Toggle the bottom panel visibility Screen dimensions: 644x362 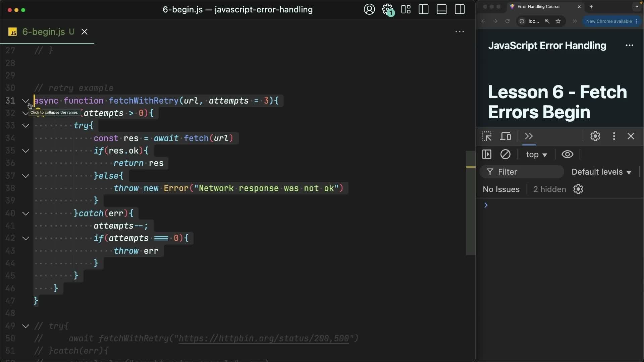441,9
